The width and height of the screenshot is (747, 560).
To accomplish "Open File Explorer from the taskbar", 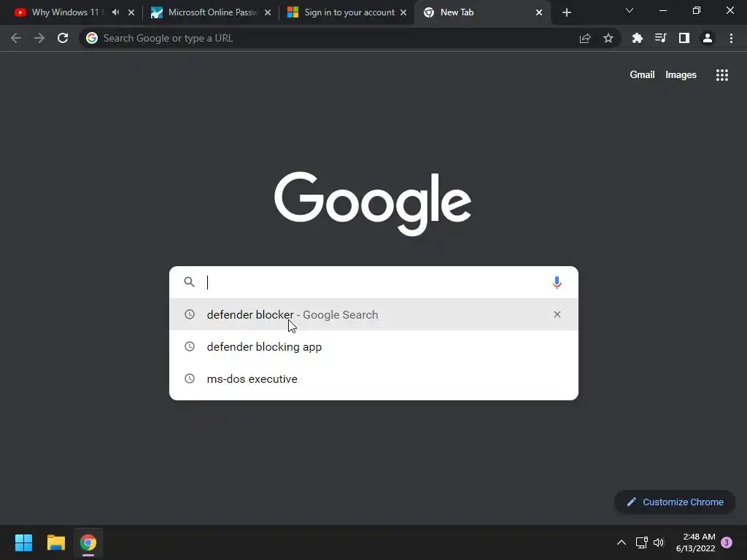I will click(x=55, y=542).
